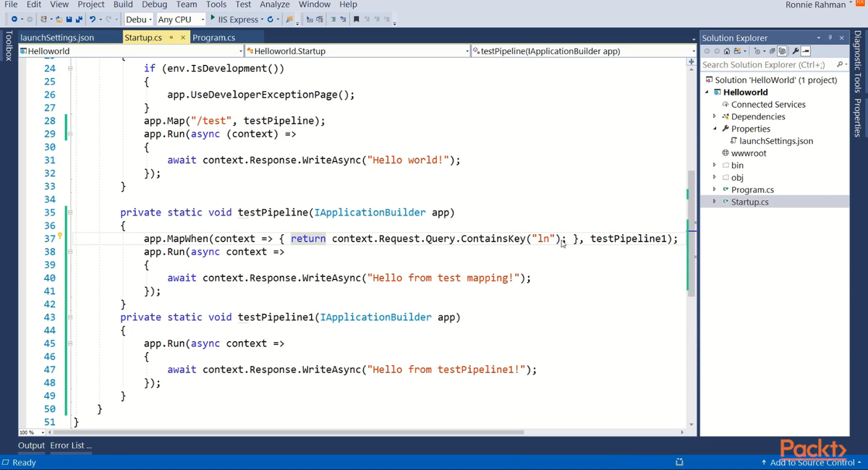Screen dimensions: 868x470
Task: Click the search magnifier icon in Solution Explorer
Action: pyautogui.click(x=838, y=64)
